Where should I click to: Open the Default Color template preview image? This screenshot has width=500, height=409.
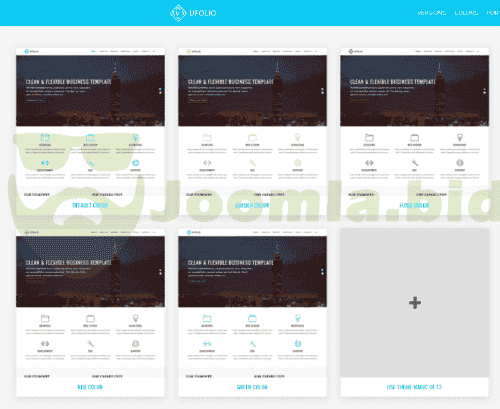pos(90,123)
